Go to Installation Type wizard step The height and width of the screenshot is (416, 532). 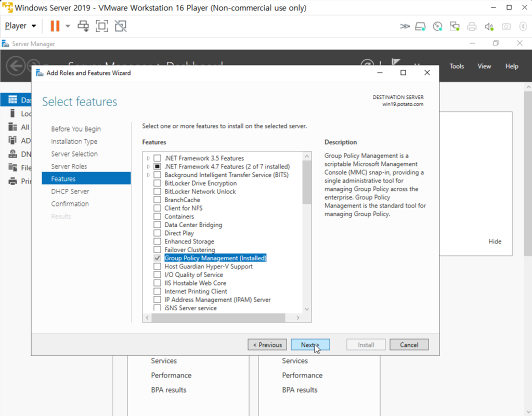74,141
